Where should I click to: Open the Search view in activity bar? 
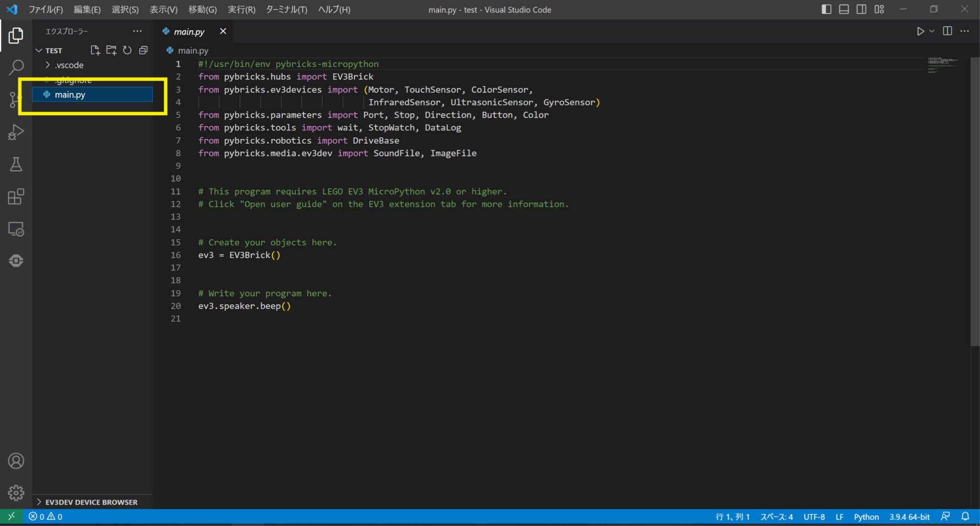point(16,67)
